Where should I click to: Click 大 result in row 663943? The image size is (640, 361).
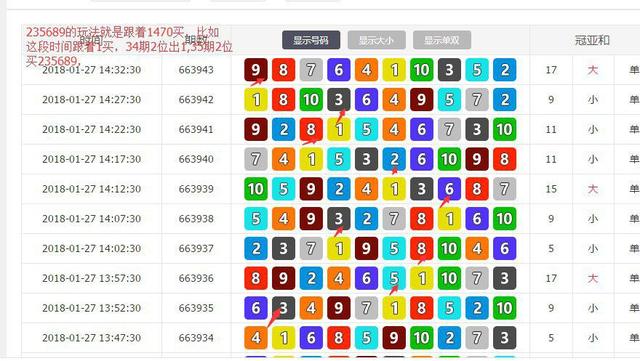(x=593, y=70)
